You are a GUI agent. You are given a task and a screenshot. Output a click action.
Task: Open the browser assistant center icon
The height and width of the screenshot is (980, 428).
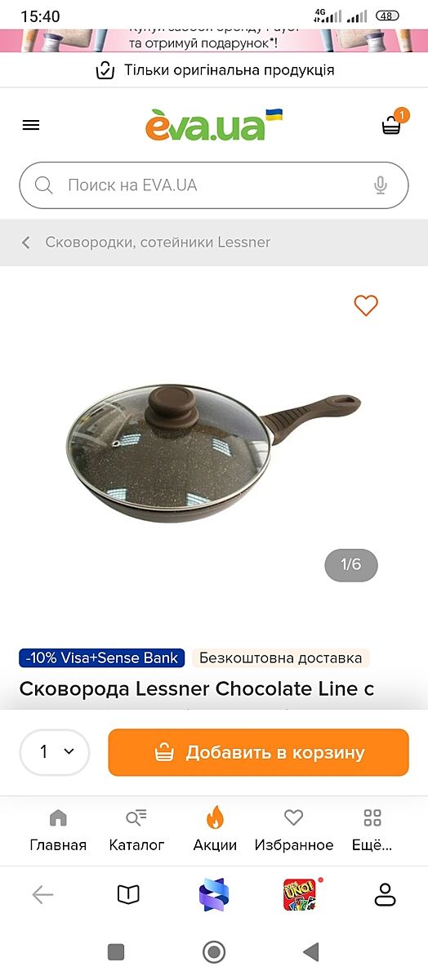tap(214, 894)
